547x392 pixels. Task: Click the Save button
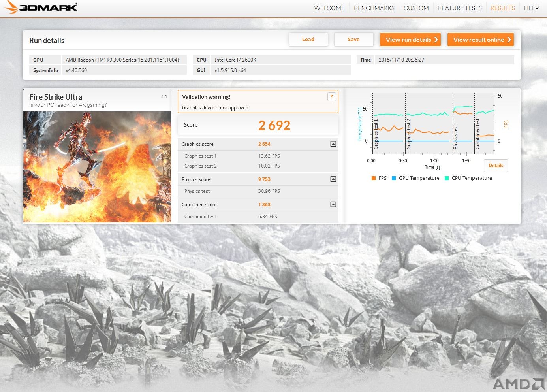click(353, 40)
